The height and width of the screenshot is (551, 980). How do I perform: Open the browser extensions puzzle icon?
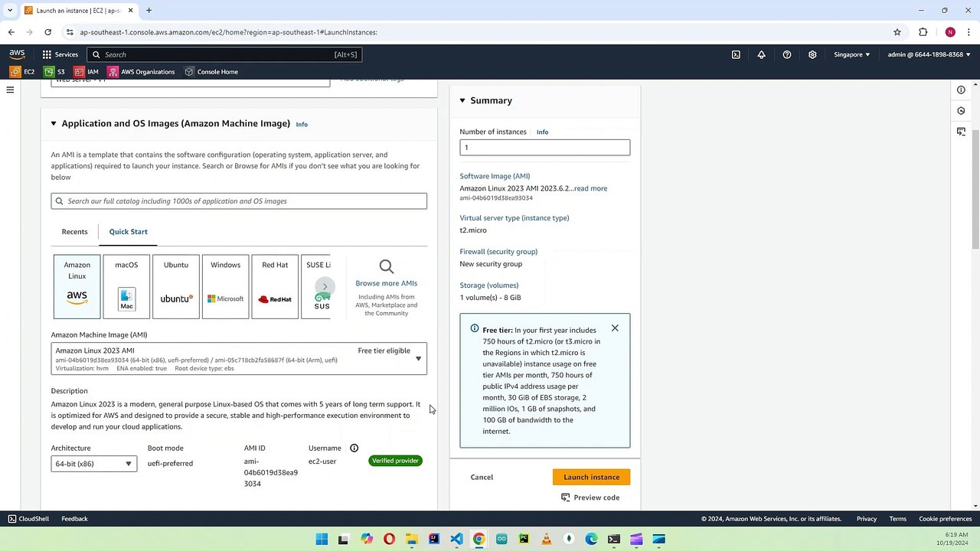923,32
